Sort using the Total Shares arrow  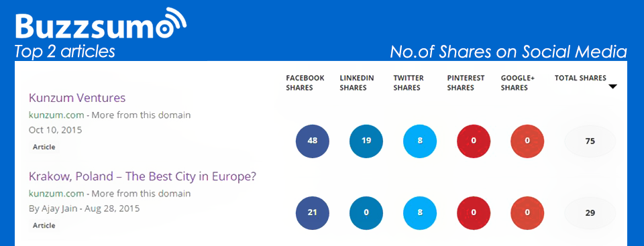point(612,86)
